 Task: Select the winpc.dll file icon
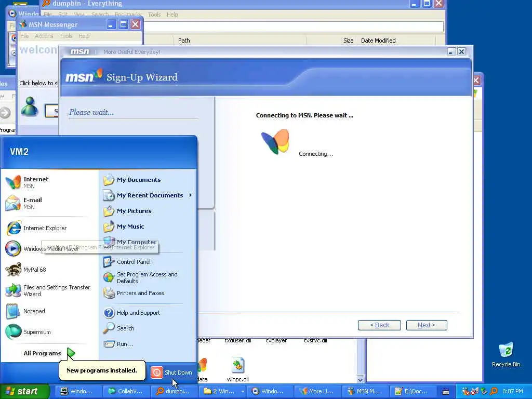238,366
